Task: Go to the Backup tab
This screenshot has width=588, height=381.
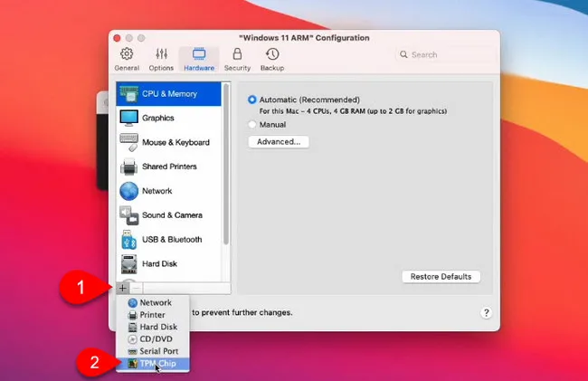Action: (272, 59)
